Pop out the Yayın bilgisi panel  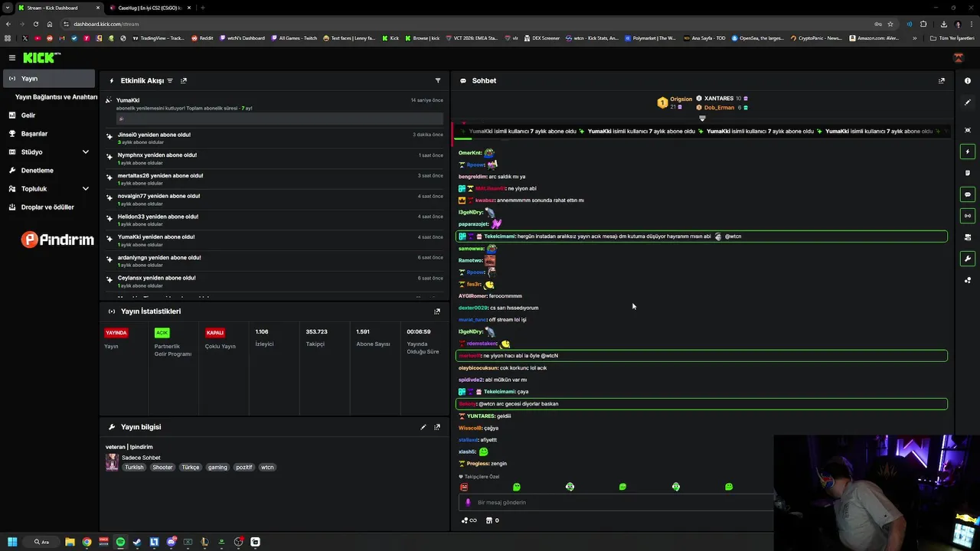click(x=437, y=427)
